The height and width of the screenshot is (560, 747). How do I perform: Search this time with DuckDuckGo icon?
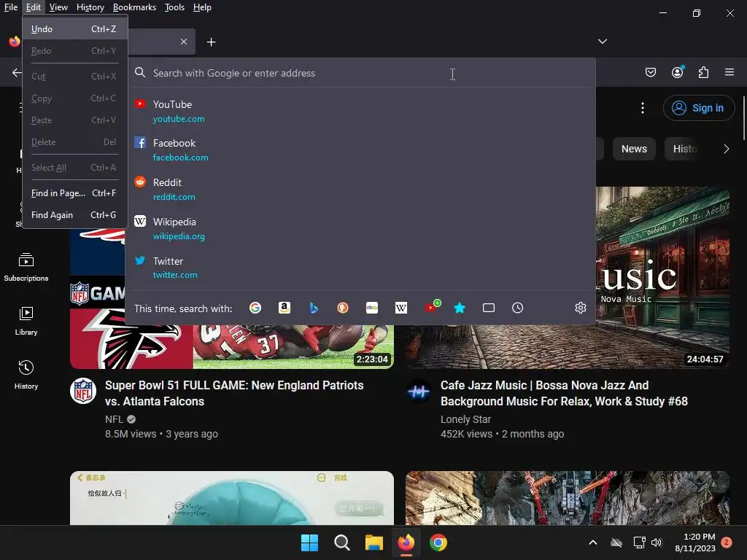[x=343, y=308]
